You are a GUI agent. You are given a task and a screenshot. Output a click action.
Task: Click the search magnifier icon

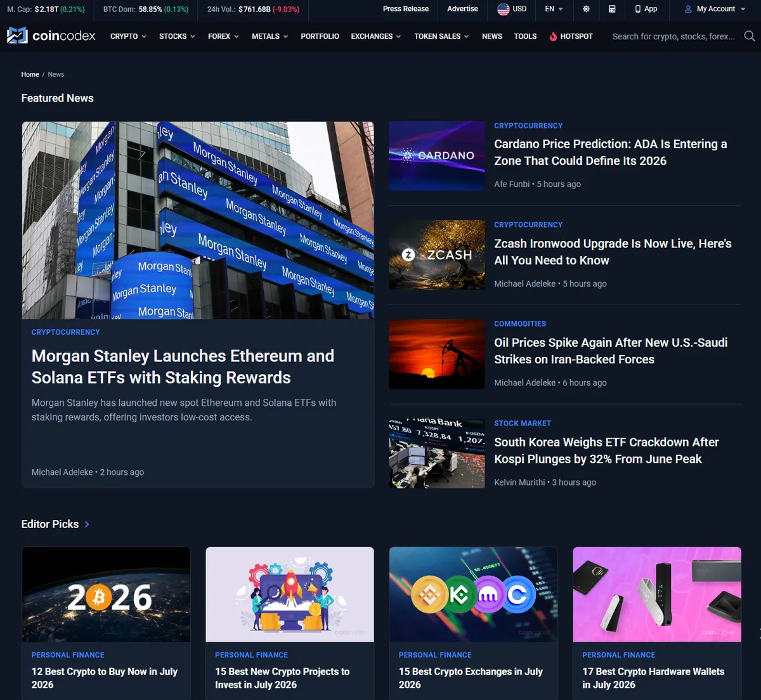pos(749,36)
